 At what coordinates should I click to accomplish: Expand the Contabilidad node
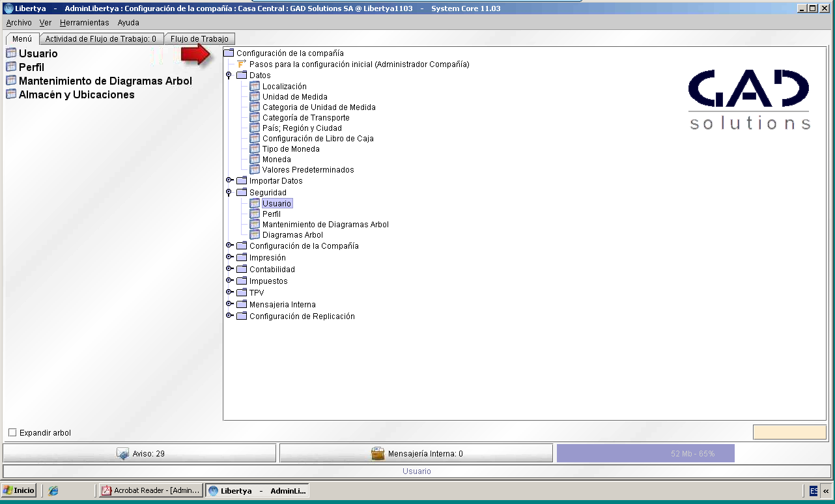pos(229,269)
